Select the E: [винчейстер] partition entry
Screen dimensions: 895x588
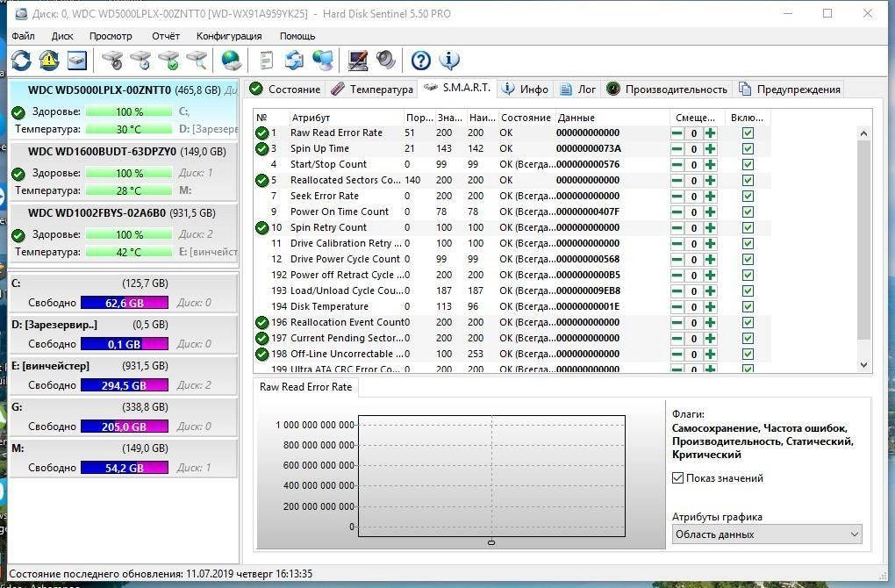pos(124,376)
